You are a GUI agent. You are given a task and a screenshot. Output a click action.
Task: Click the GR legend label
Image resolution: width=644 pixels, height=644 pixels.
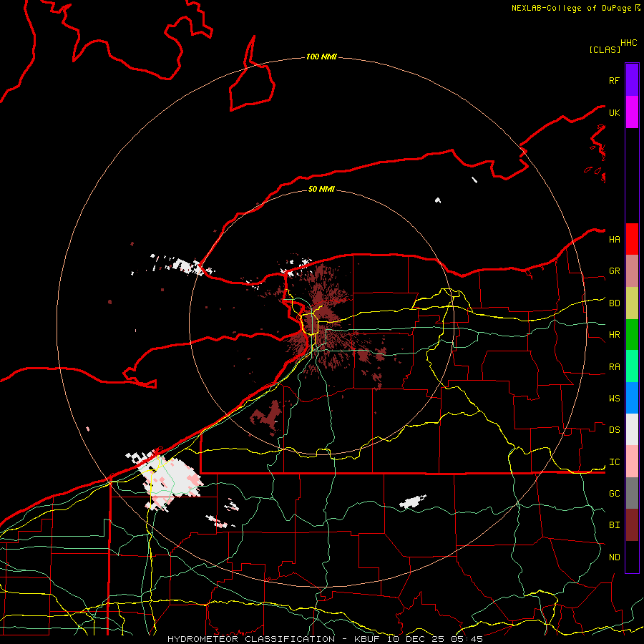[x=614, y=271]
